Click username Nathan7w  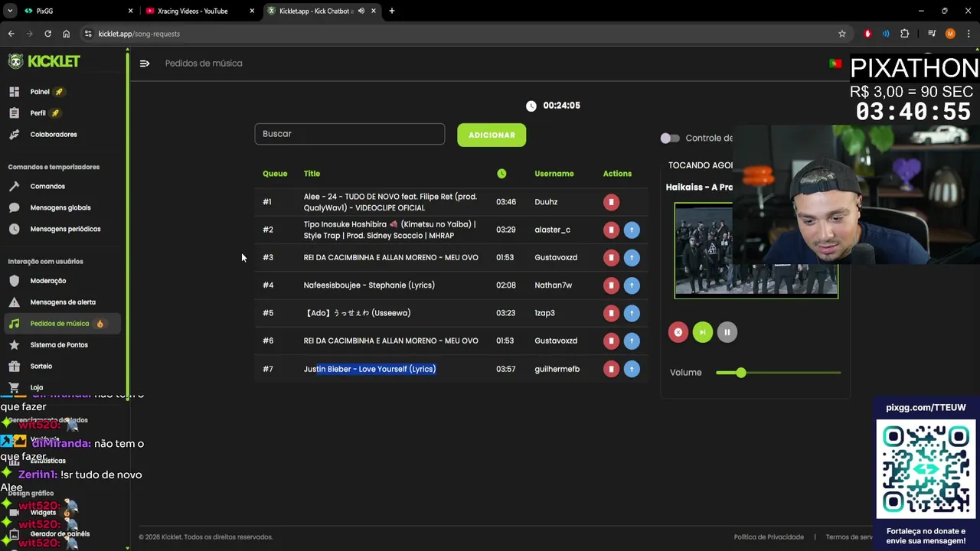[x=553, y=285]
